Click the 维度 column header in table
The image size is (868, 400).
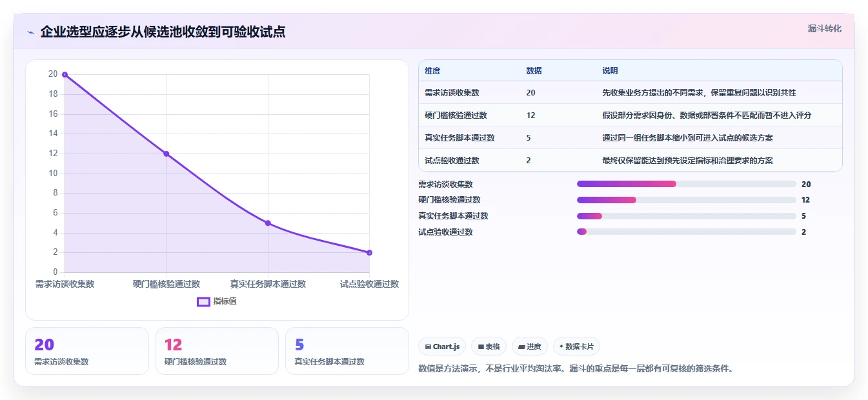point(432,71)
